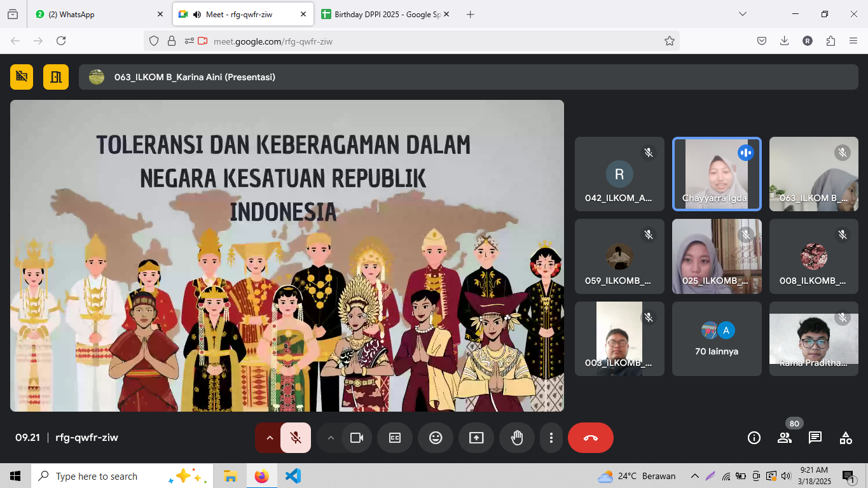Expand video settings arrow beside camera
The height and width of the screenshot is (488, 868).
point(330,438)
